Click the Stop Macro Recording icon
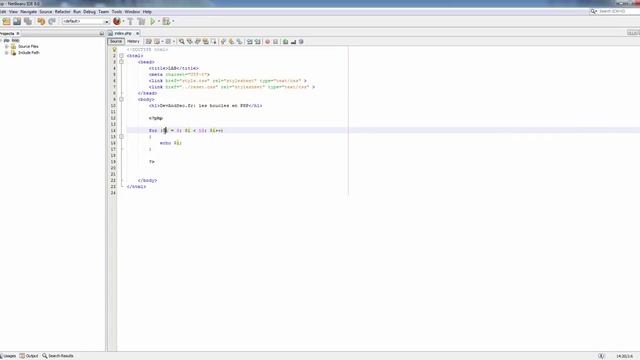This screenshot has height=360, width=640. [x=276, y=42]
